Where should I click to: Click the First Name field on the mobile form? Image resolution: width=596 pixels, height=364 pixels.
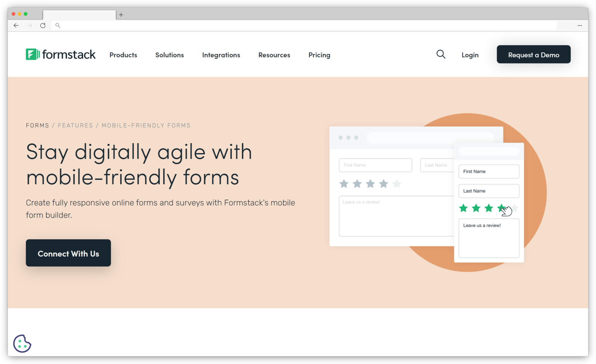coord(489,171)
